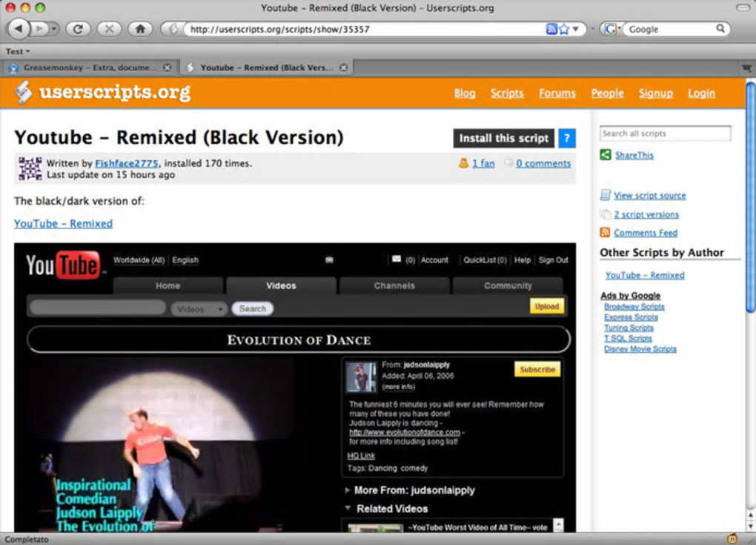Open the 1 fan link
This screenshot has height=545, width=756.
483,163
